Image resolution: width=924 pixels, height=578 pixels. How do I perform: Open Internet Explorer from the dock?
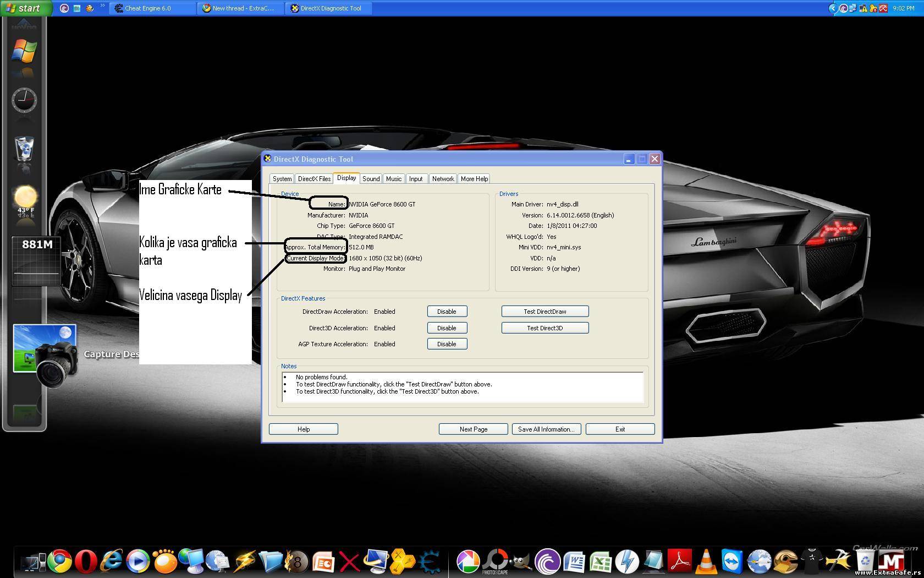(112, 561)
